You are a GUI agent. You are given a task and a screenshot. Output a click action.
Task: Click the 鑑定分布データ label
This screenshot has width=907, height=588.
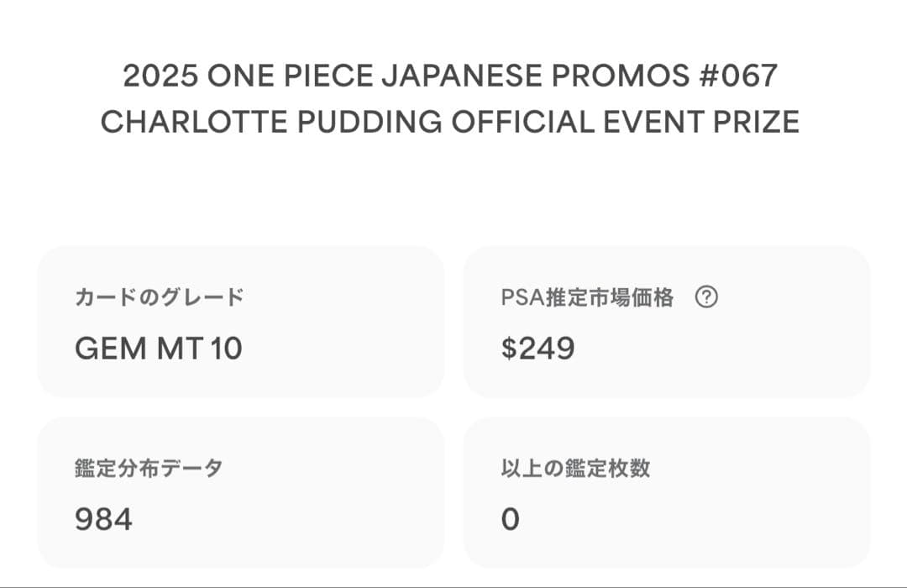click(149, 468)
